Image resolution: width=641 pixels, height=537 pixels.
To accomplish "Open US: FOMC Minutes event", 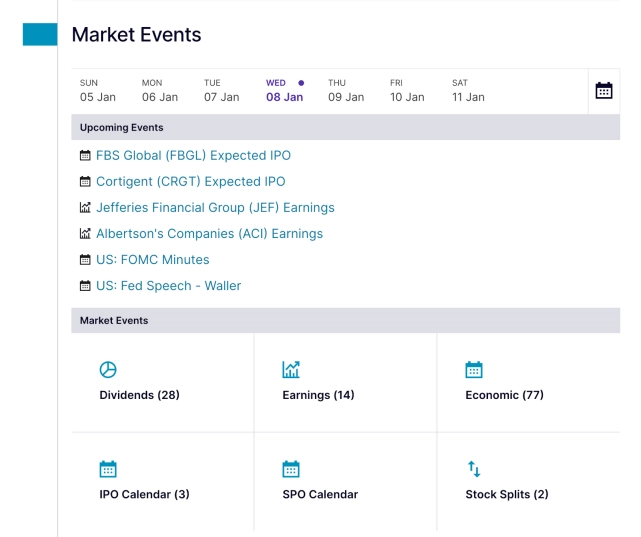I will coord(152,260).
